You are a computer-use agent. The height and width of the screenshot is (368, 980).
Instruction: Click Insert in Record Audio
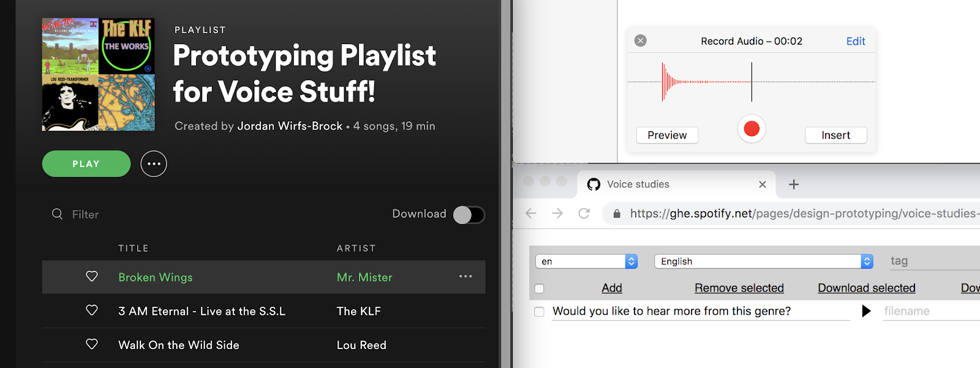(x=836, y=135)
